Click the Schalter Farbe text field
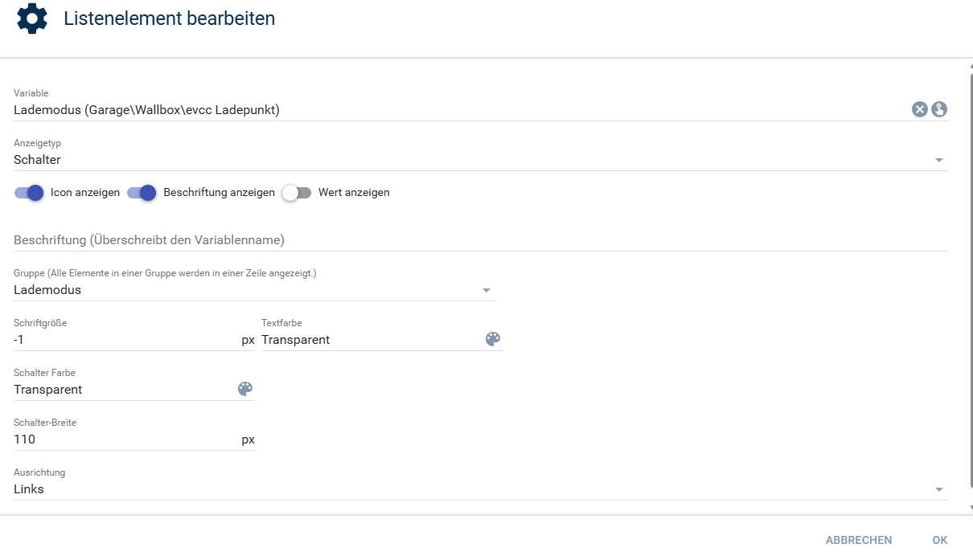The height and width of the screenshot is (560, 973). [x=121, y=390]
